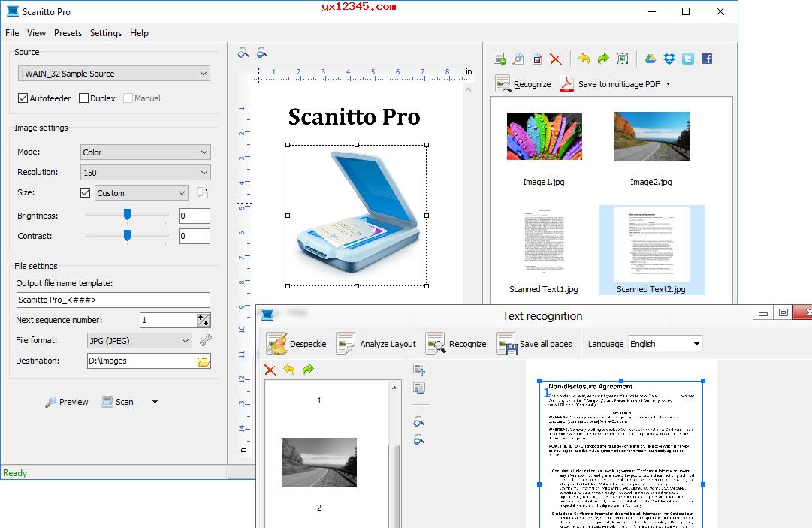Open the File menu
The width and height of the screenshot is (812, 528).
click(12, 32)
